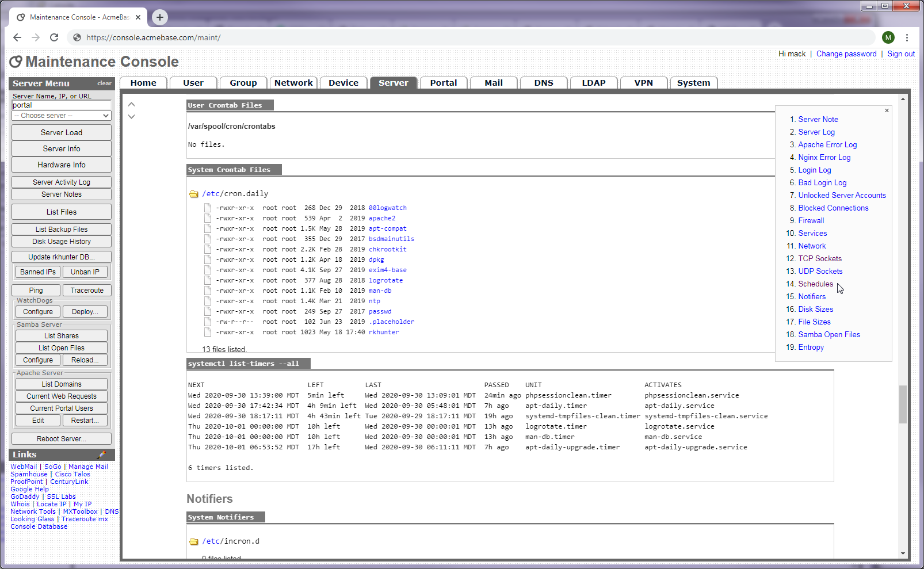This screenshot has height=569, width=924.
Task: Open the SSL Labs link
Action: (61, 497)
